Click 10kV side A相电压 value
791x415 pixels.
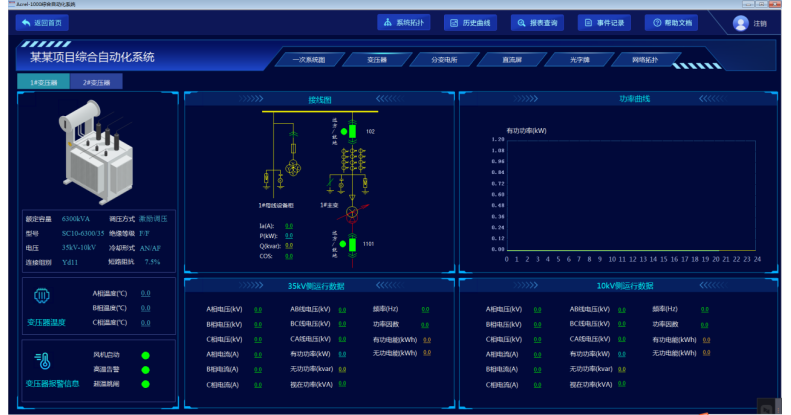coord(537,310)
